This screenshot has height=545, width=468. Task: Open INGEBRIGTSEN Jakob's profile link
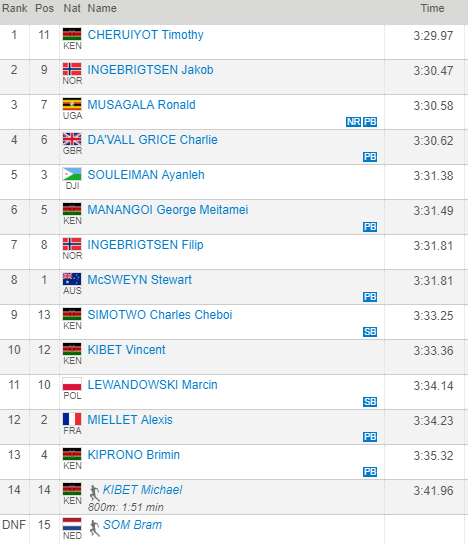click(150, 70)
